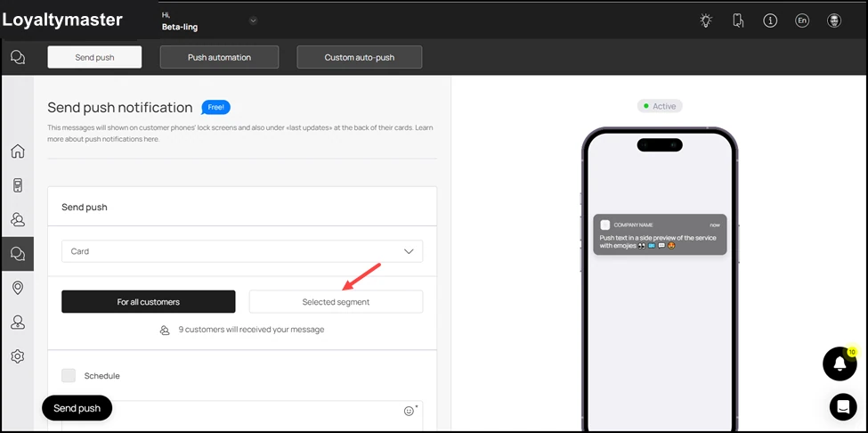Open the lightbulb tips icon
The width and height of the screenshot is (868, 433).
705,20
